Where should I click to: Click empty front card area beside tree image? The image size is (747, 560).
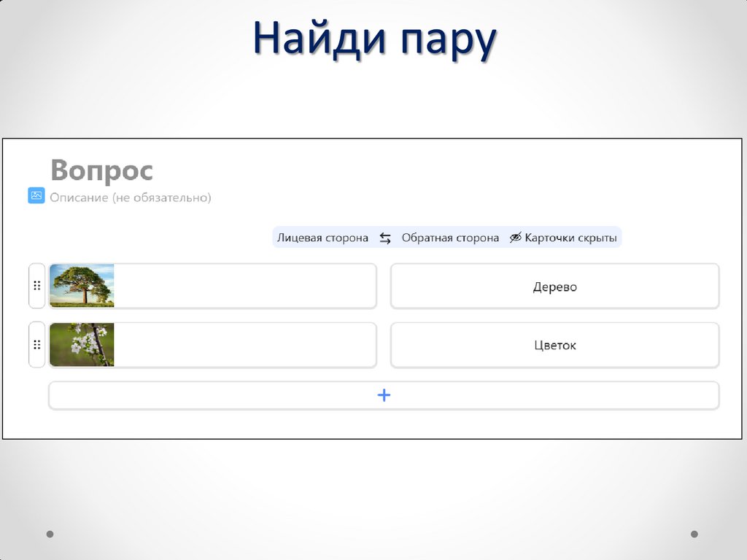point(245,286)
